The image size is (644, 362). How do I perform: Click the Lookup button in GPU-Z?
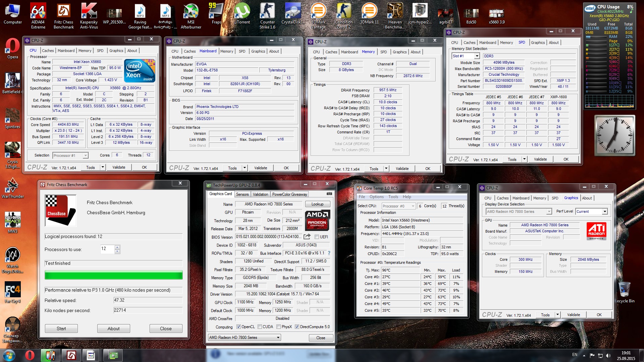(317, 204)
